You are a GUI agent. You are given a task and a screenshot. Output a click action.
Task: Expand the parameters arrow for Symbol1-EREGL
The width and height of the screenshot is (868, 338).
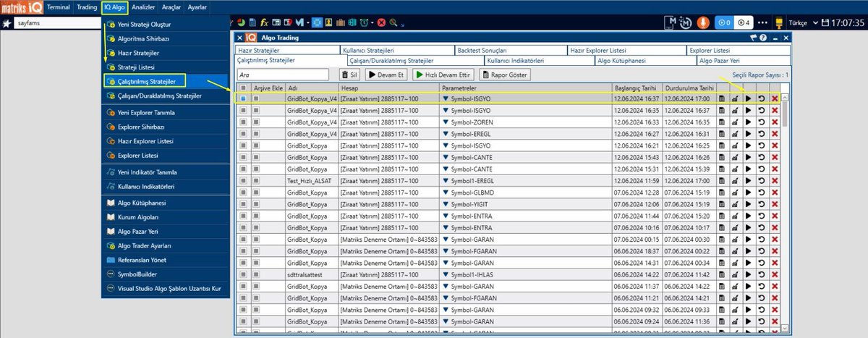446,180
